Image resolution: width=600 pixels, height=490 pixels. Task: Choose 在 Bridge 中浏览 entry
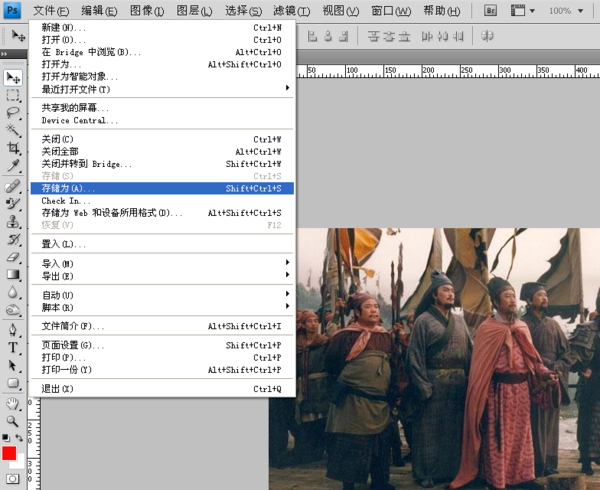pyautogui.click(x=162, y=52)
